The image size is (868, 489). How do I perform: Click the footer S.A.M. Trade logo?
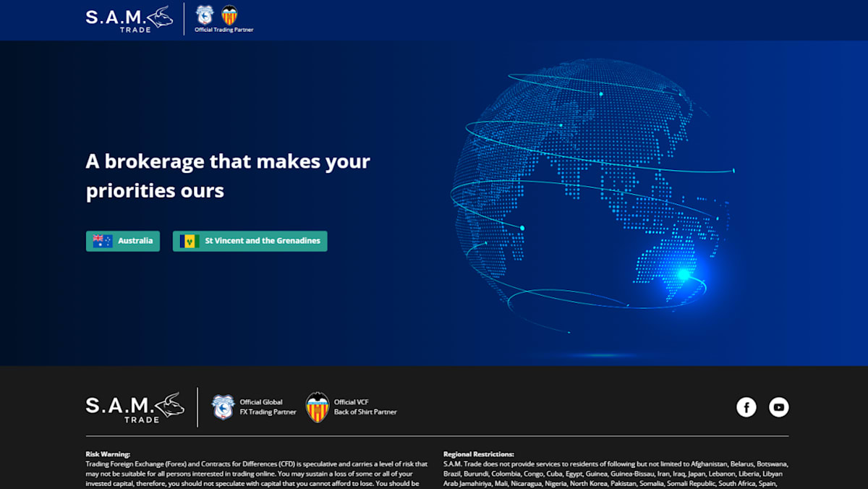click(135, 407)
